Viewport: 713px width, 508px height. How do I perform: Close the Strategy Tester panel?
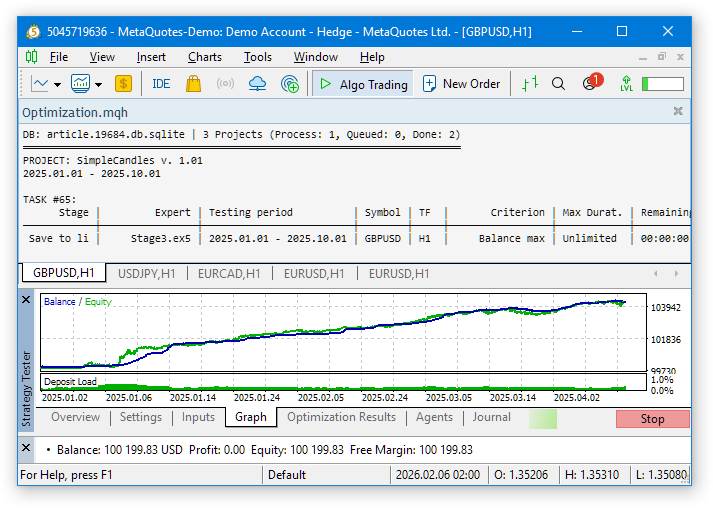(x=26, y=300)
